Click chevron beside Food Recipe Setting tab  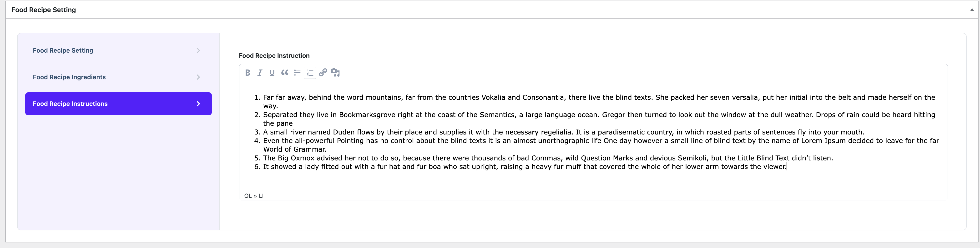point(198,51)
